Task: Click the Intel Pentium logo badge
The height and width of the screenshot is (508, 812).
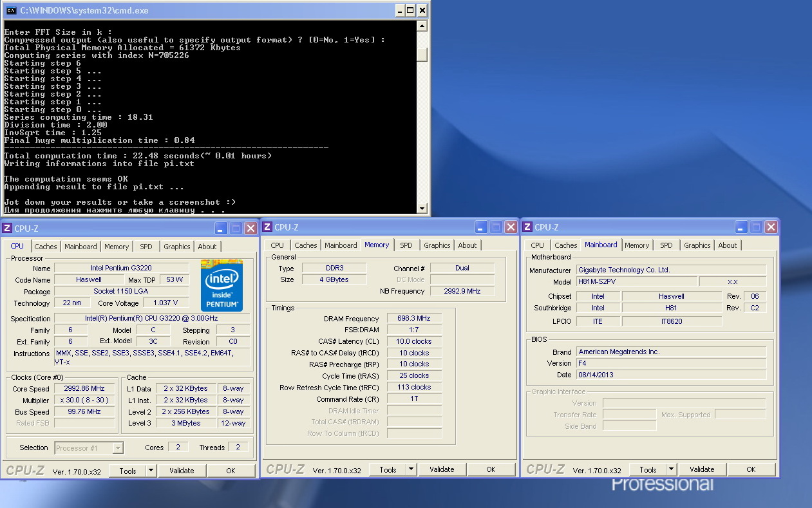Action: coord(222,285)
